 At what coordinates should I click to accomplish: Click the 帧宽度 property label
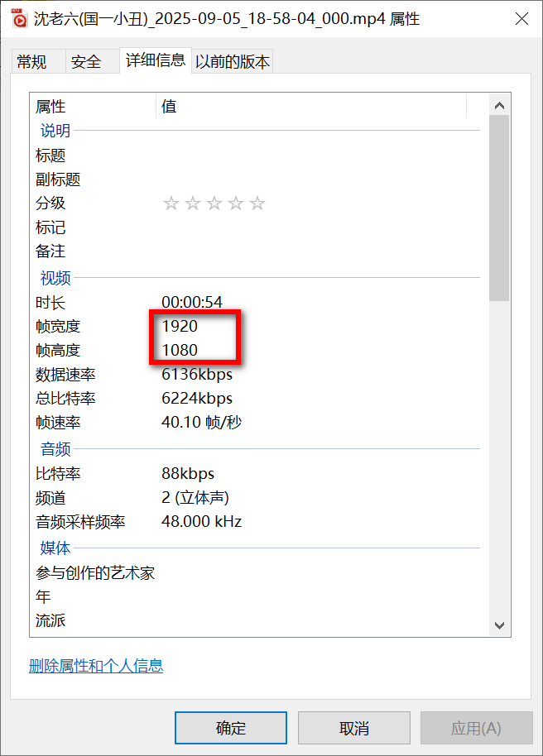pyautogui.click(x=58, y=327)
